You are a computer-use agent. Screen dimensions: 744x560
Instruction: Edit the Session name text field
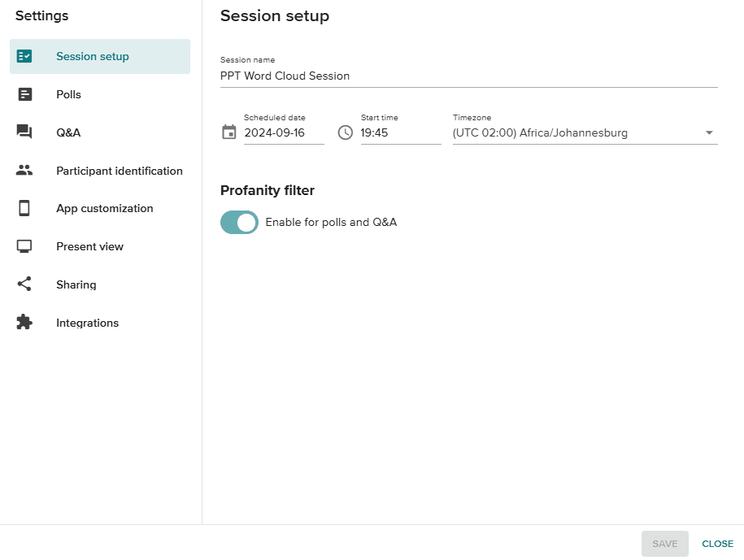[x=469, y=76]
